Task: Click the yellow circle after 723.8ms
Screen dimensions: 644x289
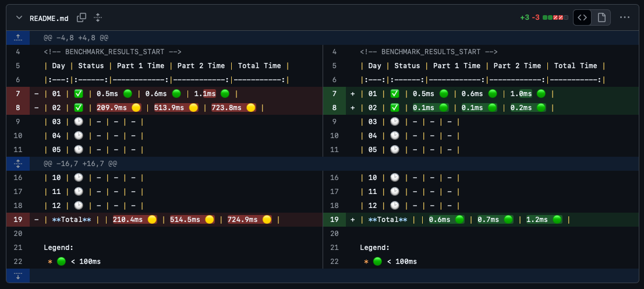Action: 252,108
